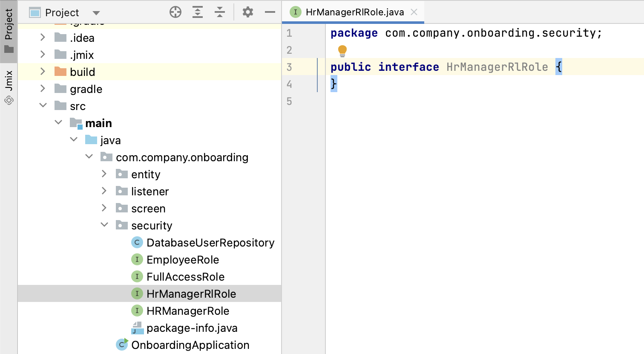Screen dimensions: 644x354
Task: Click the public keyword on line 3
Action: coord(351,67)
